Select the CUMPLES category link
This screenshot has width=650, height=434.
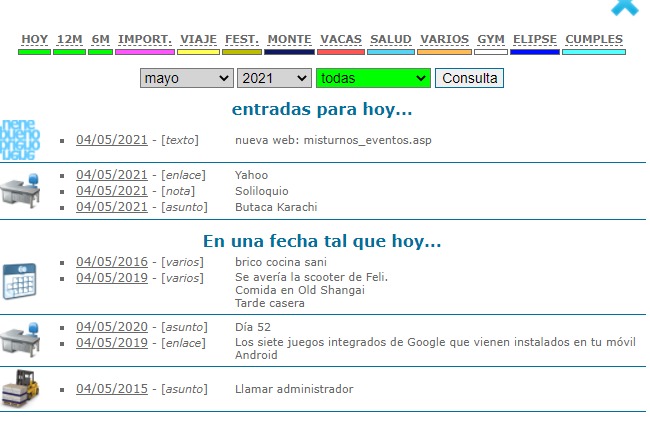coord(594,40)
